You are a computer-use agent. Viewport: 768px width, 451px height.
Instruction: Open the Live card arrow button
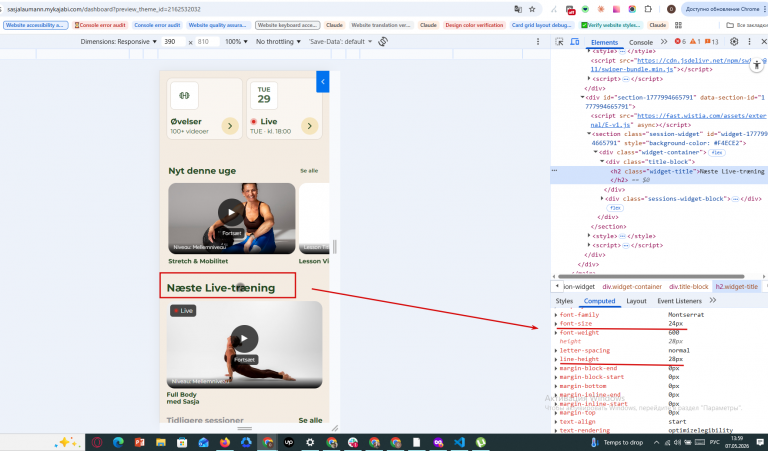310,126
